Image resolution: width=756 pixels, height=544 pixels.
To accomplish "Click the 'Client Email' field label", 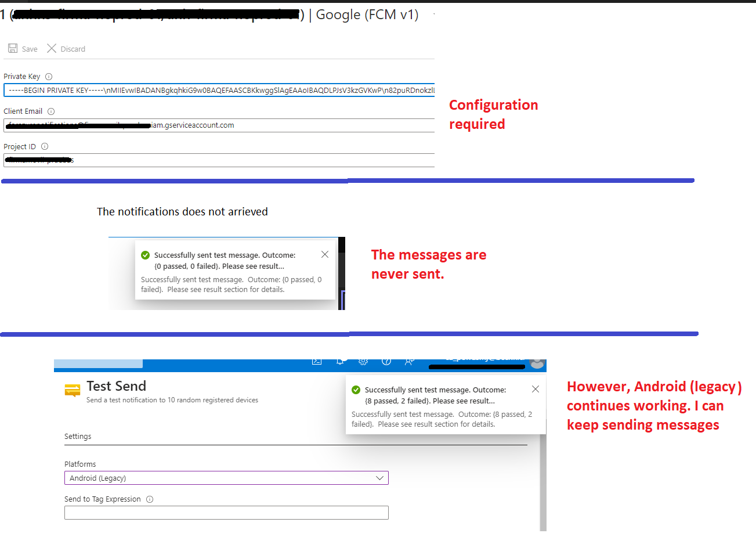I will (x=23, y=111).
